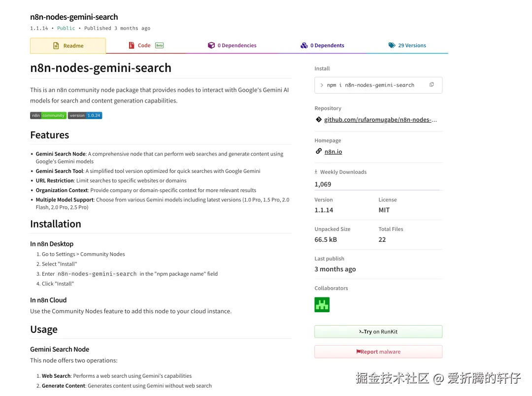Open the collaborator's green avatar

point(322,304)
